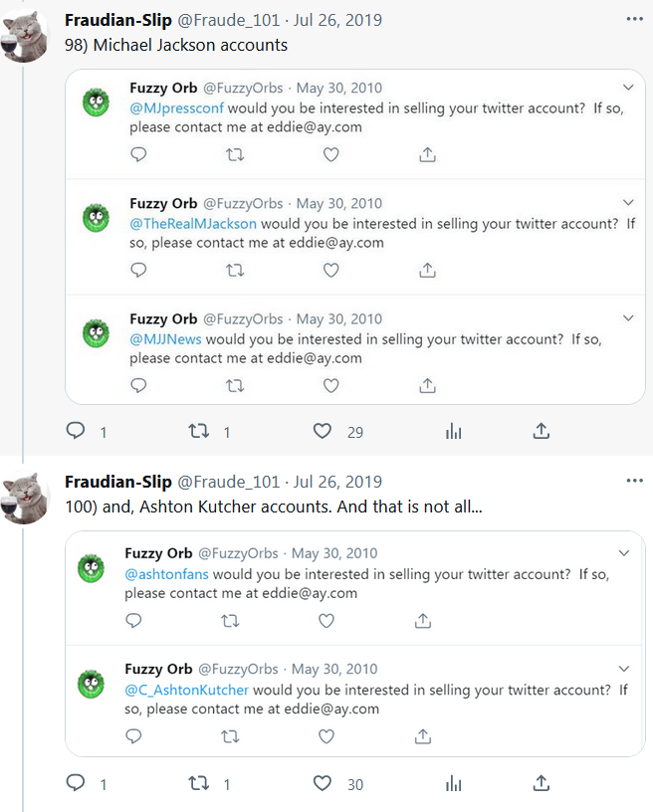Screen dimensions: 653x812
Task: Reply to the Michael Jackson accounts tweet
Action: point(76,431)
